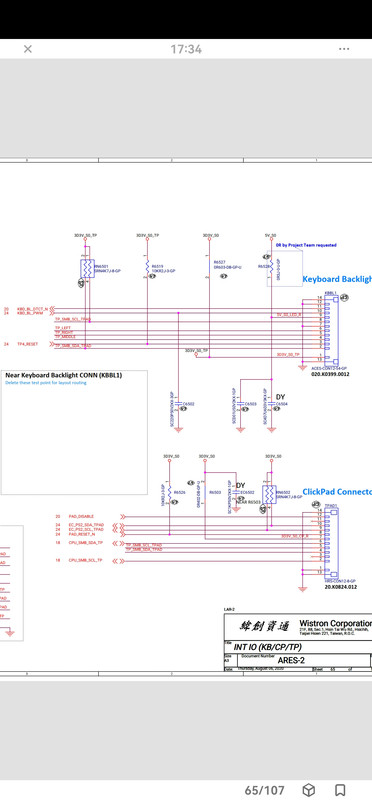Tap the R6526 resistor label
Viewport: 372px width, 800px height.
click(179, 493)
